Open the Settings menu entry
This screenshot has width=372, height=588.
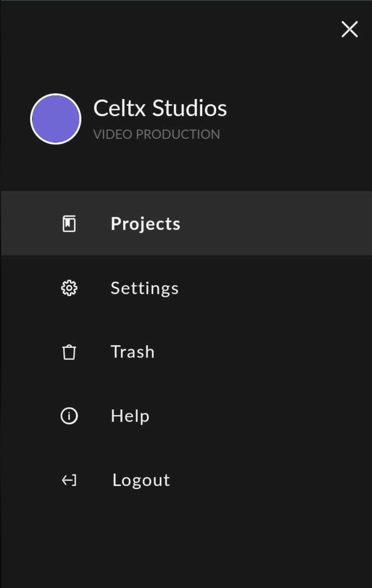pyautogui.click(x=145, y=288)
